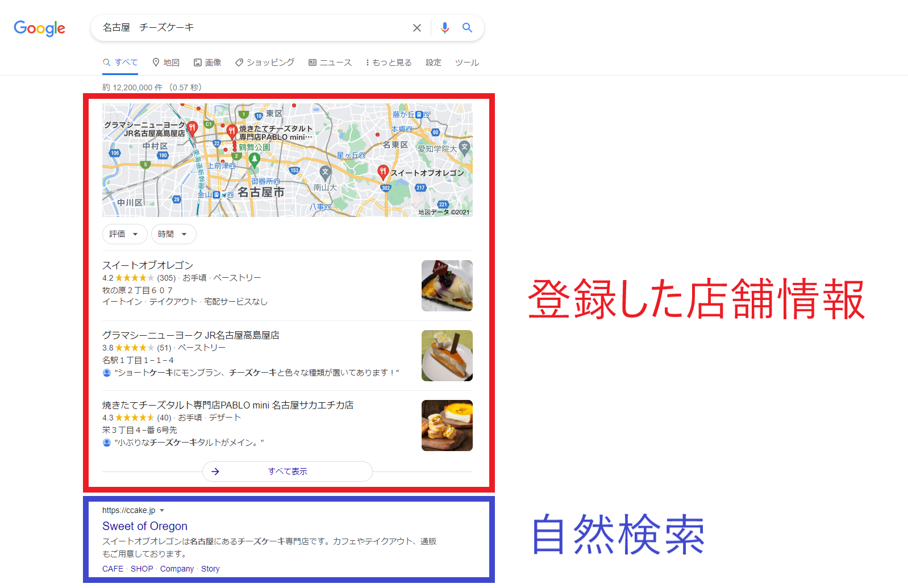Click 金山 station marker on the map
The image size is (908, 588).
(x=215, y=194)
